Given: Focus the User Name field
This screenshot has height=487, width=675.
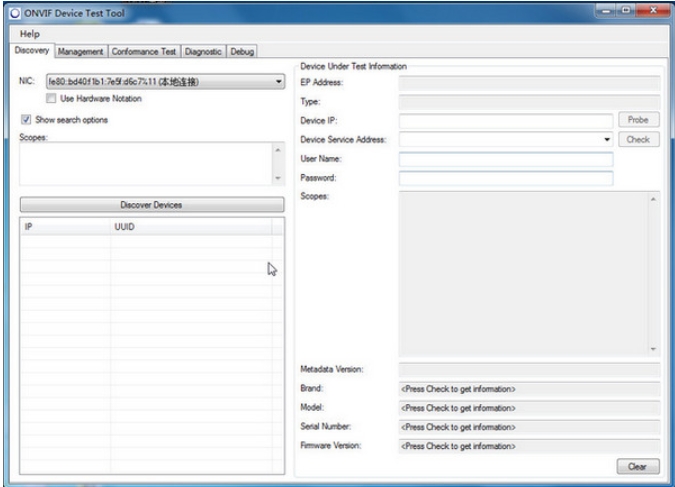Looking at the screenshot, I should (x=506, y=159).
